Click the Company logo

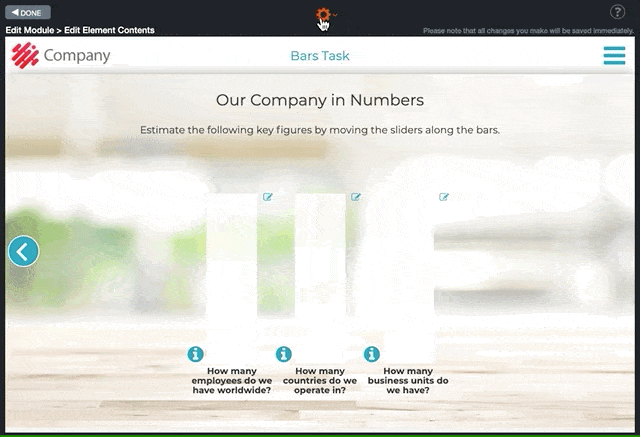click(60, 55)
